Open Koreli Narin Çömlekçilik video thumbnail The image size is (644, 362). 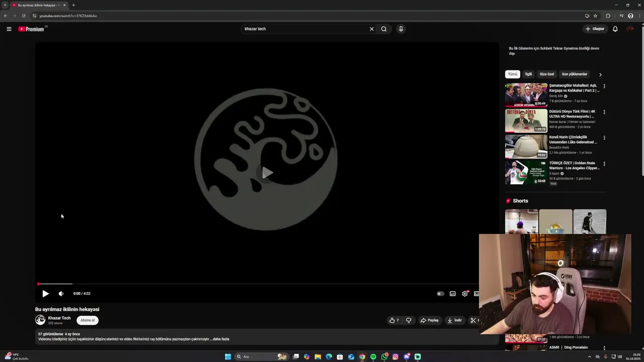(x=526, y=147)
